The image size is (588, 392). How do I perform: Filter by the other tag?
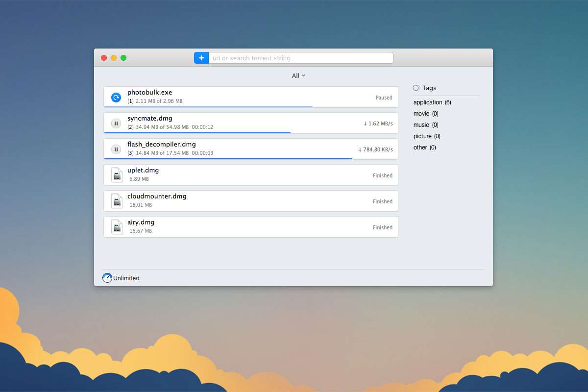point(424,147)
